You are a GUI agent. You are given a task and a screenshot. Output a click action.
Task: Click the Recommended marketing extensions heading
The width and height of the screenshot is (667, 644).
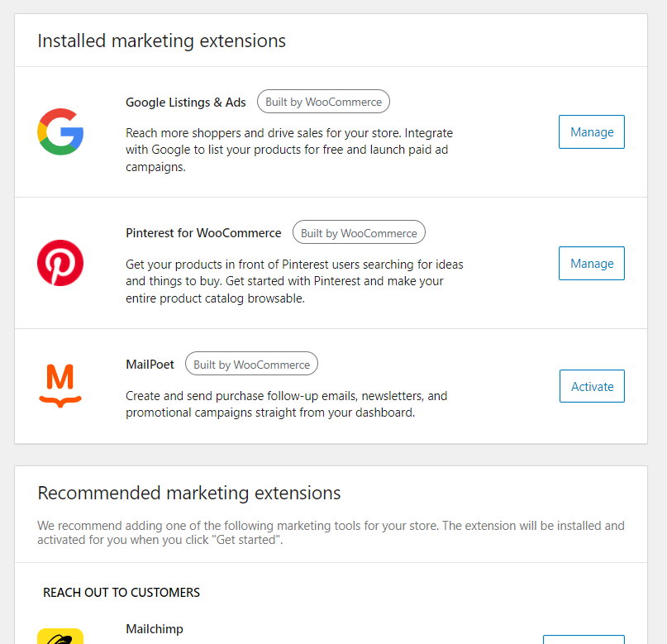[189, 493]
